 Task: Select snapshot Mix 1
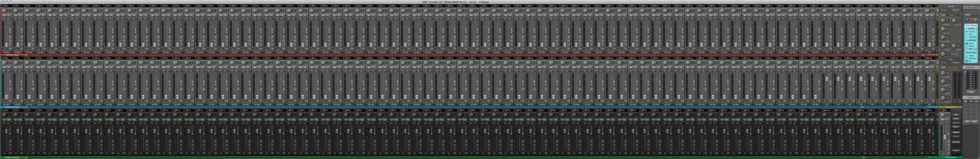tap(971, 72)
